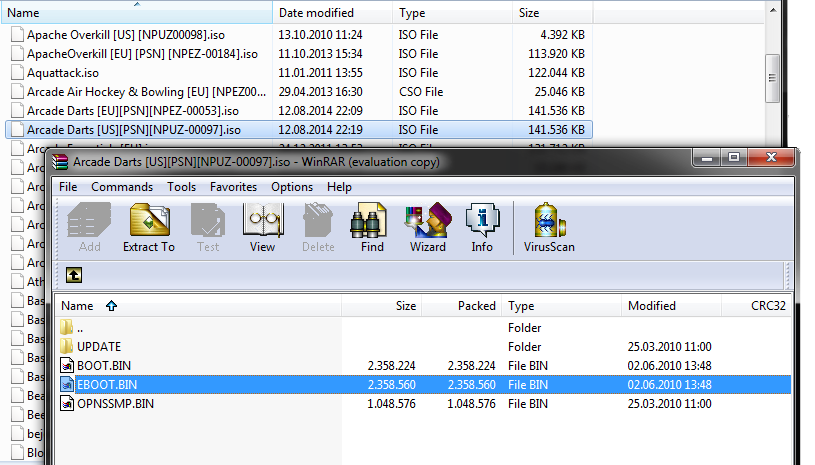Click the WinRAR books icon in title bar
This screenshot has width=815, height=465.
pyautogui.click(x=60, y=163)
